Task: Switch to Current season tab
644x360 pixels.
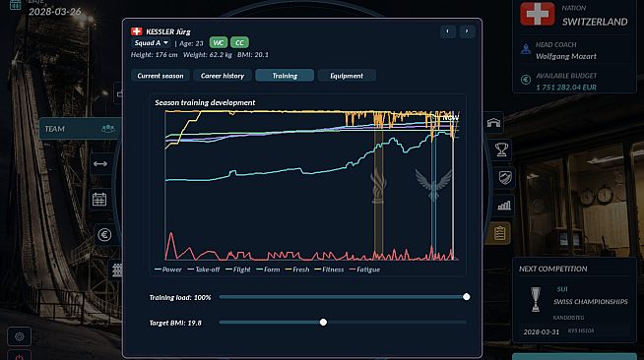Action: 161,76
